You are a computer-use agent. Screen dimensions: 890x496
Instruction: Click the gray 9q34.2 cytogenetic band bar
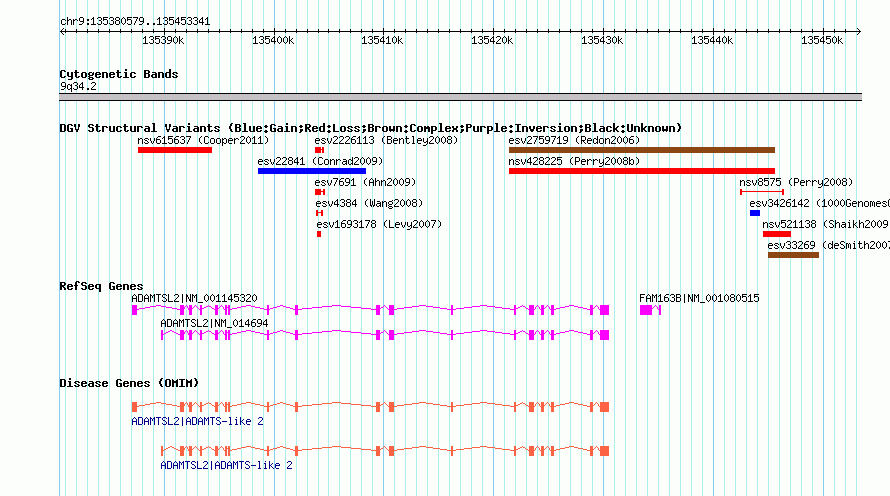[x=460, y=97]
